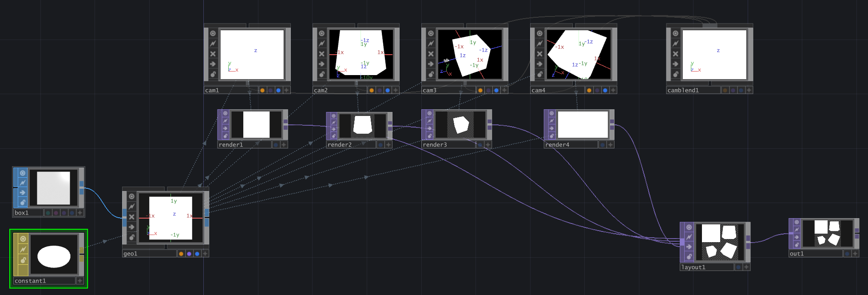Toggle the purple flag dot on geo1
868x295 pixels.
[x=189, y=254]
